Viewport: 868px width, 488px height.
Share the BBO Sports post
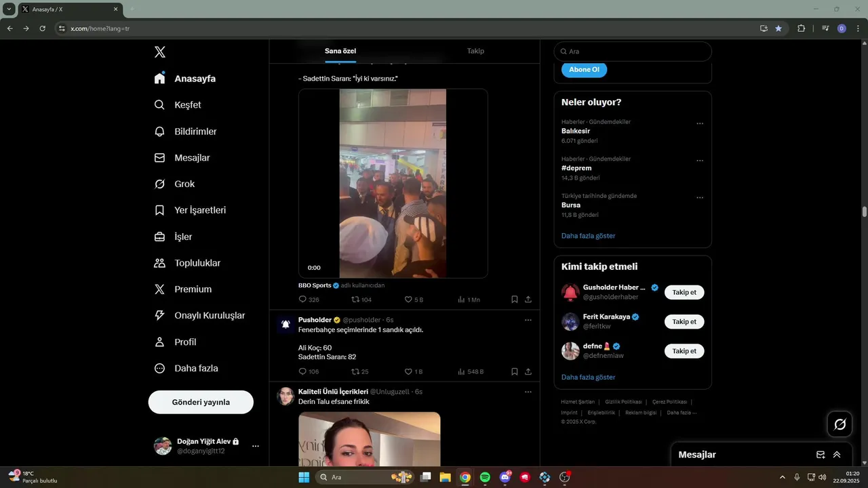click(x=528, y=299)
